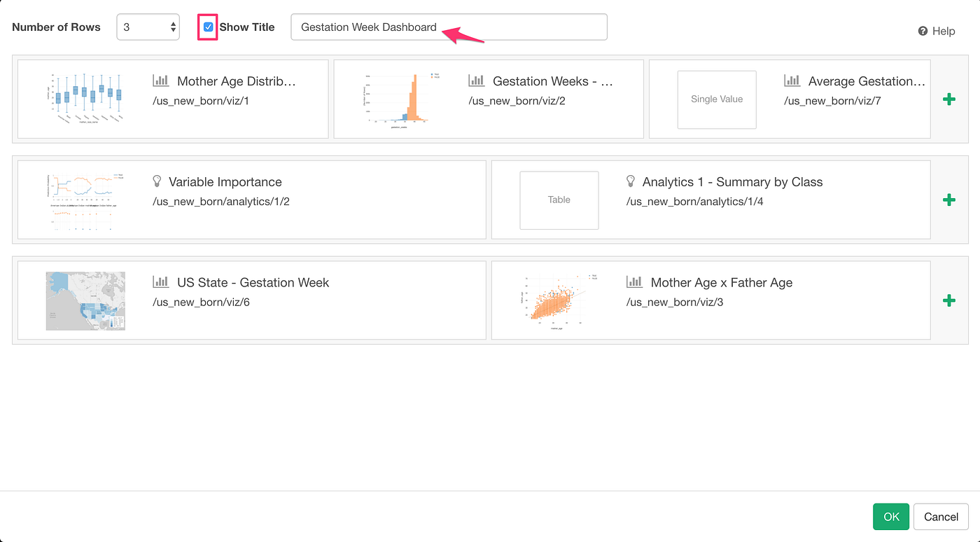
Task: Click the chart icon beside Mother Age x Father Age
Action: pyautogui.click(x=634, y=282)
